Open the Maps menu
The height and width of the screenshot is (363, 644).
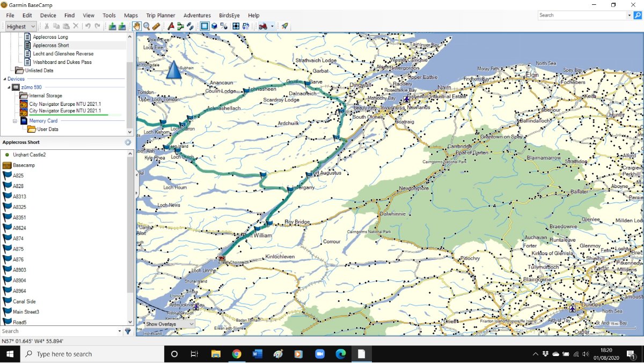(x=130, y=16)
